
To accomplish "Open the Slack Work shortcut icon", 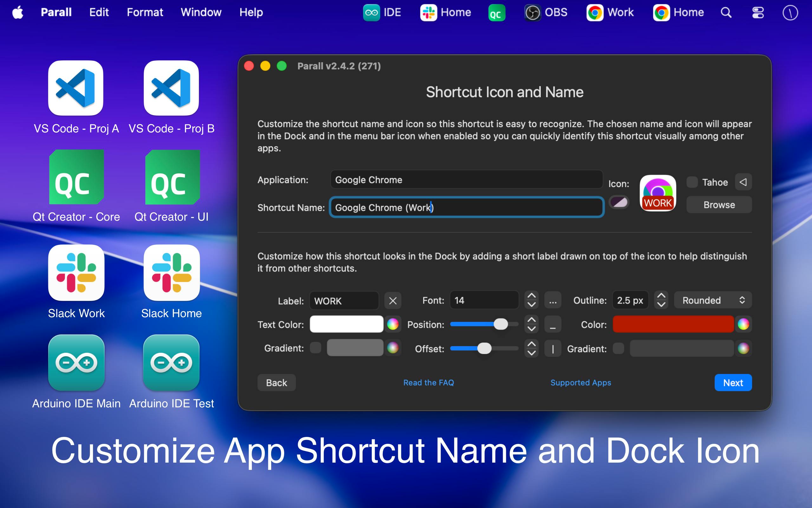I will [76, 272].
